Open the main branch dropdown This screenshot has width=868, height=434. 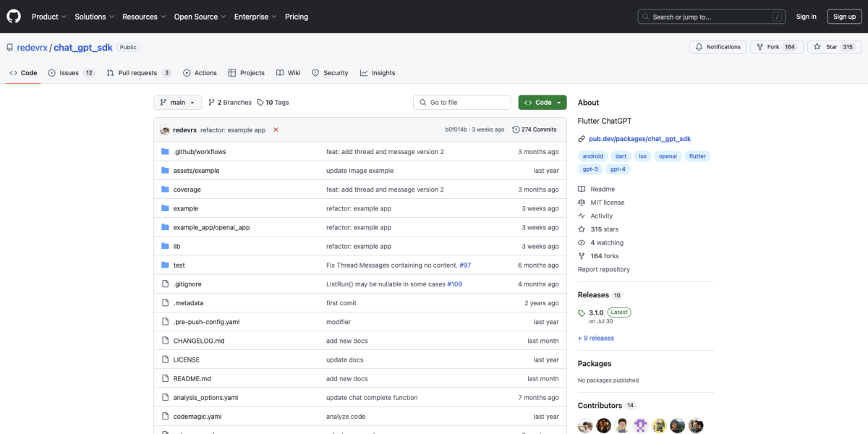click(x=176, y=102)
